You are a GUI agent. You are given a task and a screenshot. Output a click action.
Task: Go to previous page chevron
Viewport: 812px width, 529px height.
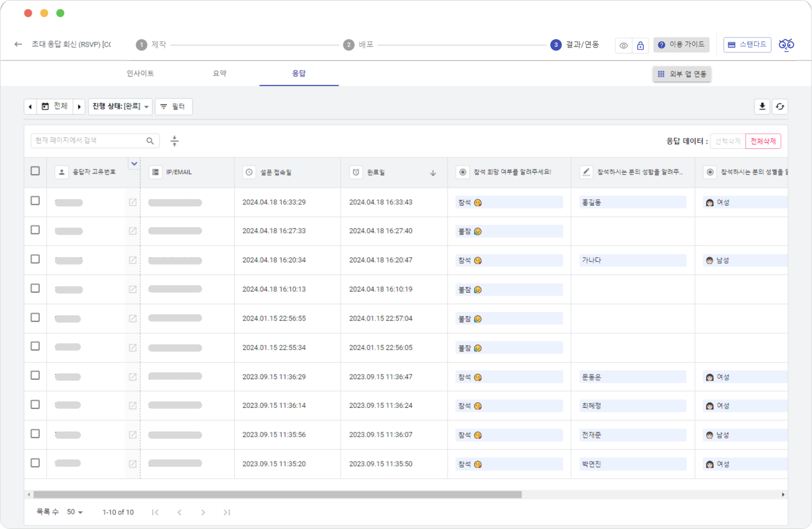coord(179,512)
